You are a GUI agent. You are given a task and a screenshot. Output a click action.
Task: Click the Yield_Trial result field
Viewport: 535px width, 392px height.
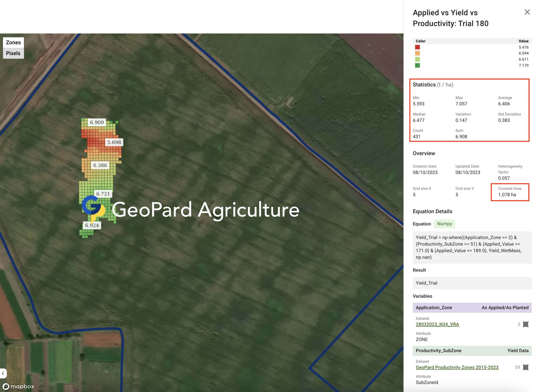pyautogui.click(x=472, y=283)
